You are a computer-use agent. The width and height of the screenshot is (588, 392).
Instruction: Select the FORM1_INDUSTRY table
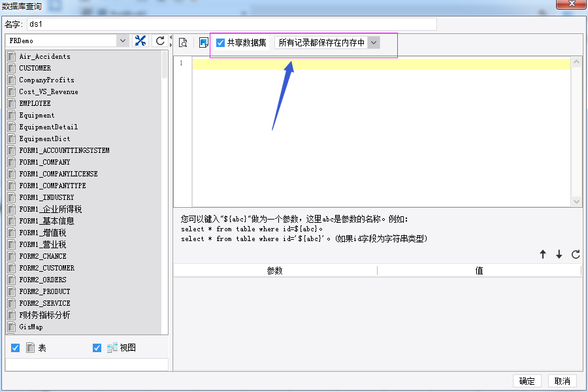click(x=46, y=197)
